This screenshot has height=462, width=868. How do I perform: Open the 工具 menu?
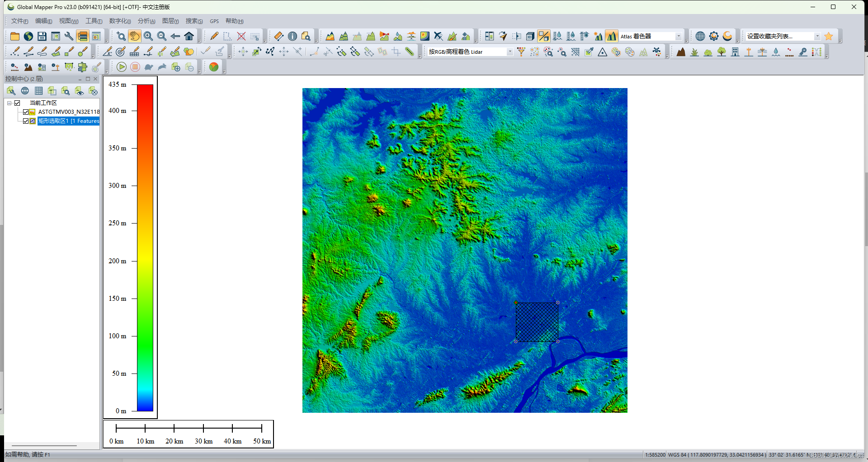pyautogui.click(x=94, y=21)
